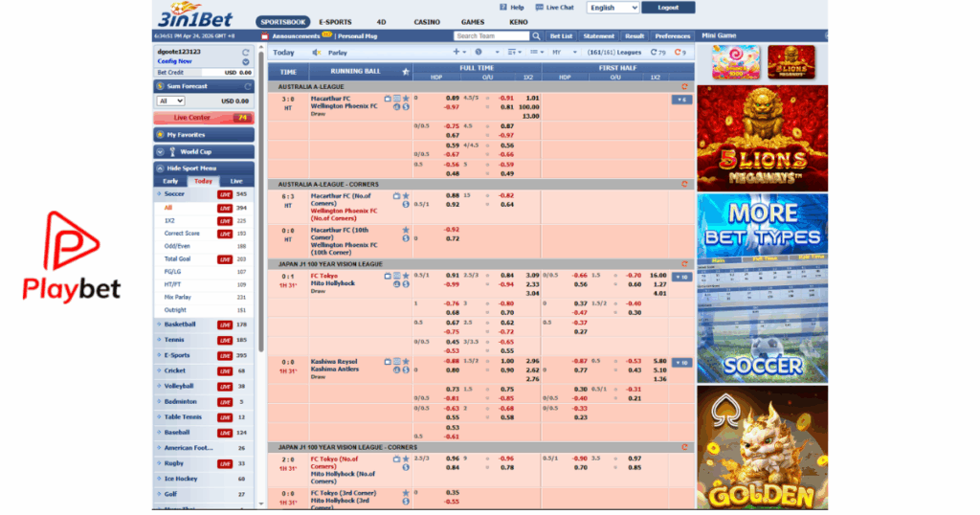Open the Sweet Bonanza 1000 mini game thumbnail
980x515 pixels.
(736, 62)
